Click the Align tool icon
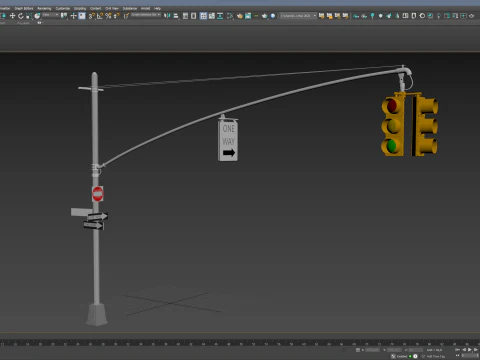Screen dimensions: 480x360 [x=176, y=16]
